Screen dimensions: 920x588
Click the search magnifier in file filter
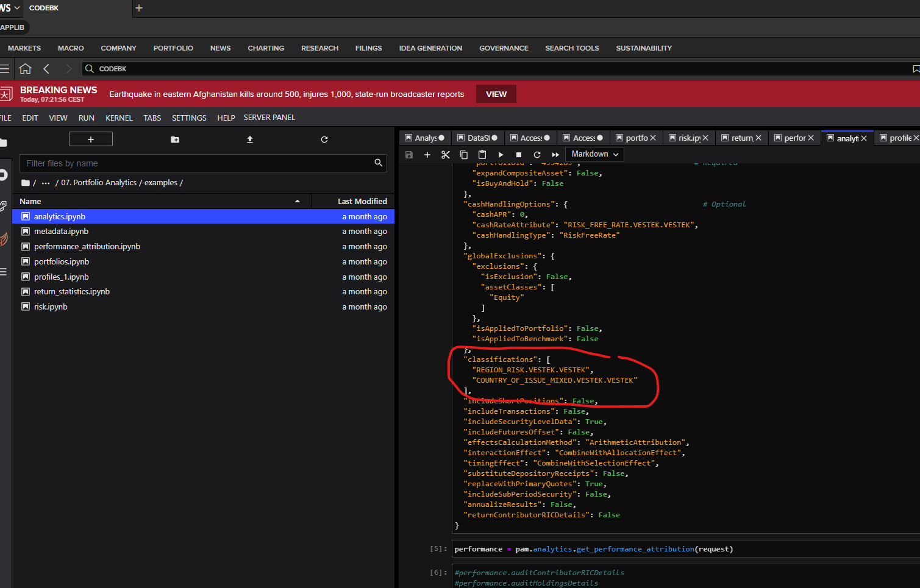(x=379, y=163)
